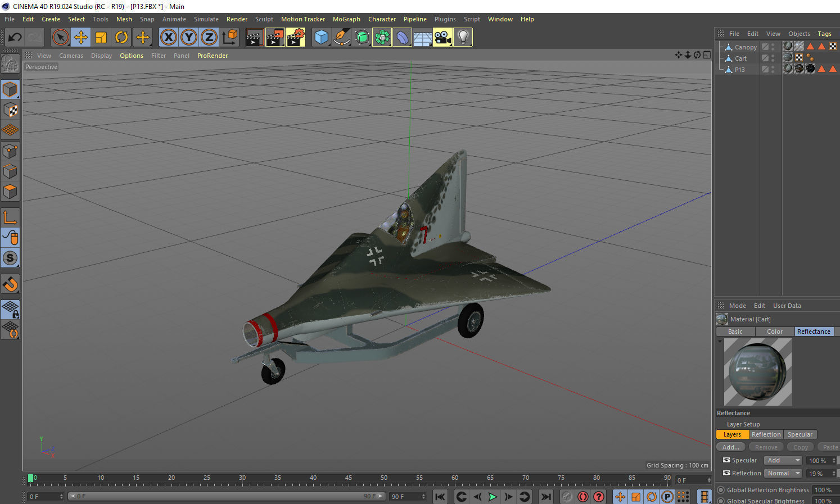Toggle Cart visibility dots
The width and height of the screenshot is (840, 504).
773,58
